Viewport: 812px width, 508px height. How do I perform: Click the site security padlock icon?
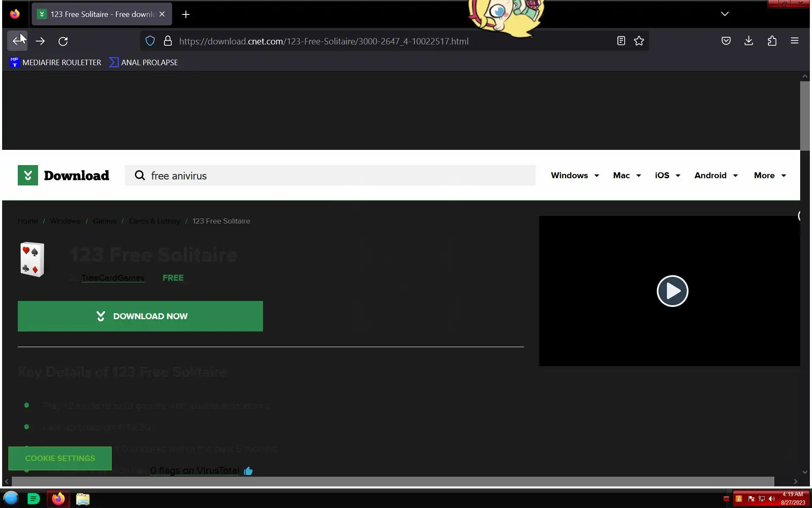(x=168, y=41)
